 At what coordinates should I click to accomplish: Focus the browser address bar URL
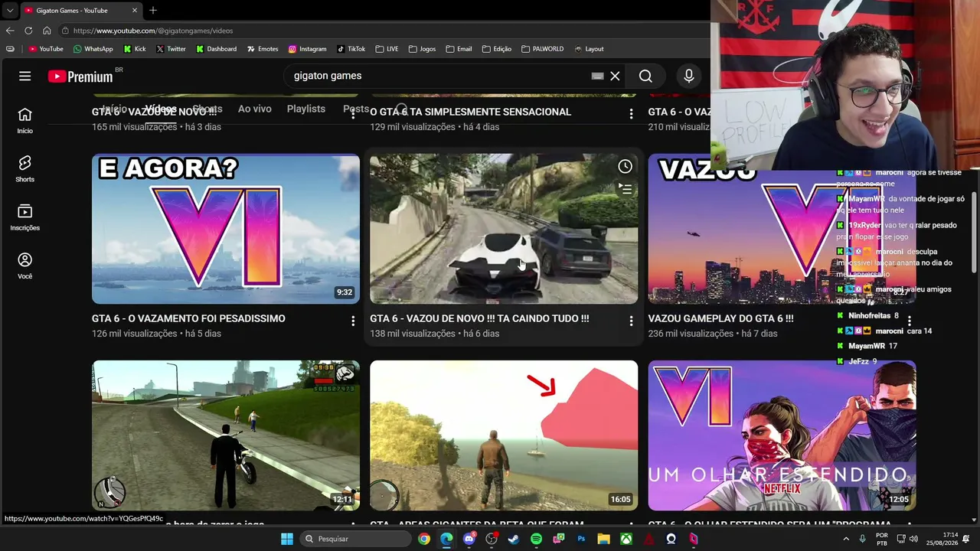click(153, 31)
